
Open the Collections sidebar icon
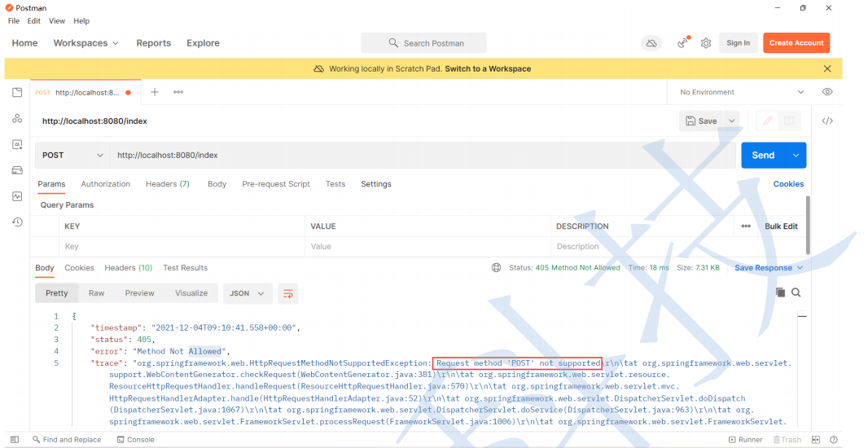click(17, 93)
